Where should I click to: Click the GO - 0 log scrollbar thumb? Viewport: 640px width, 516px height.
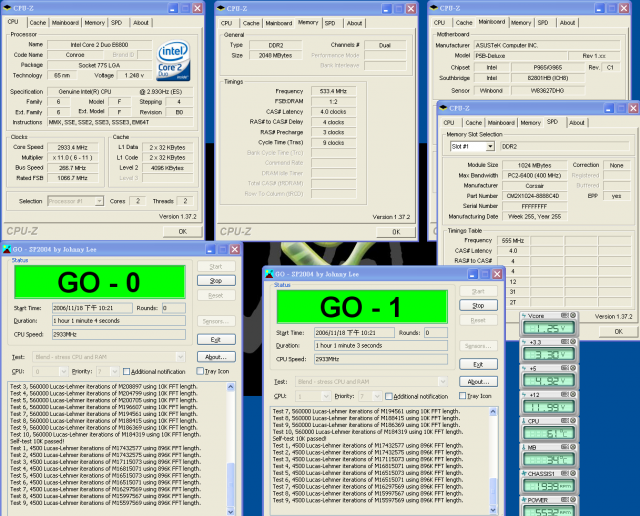231,484
